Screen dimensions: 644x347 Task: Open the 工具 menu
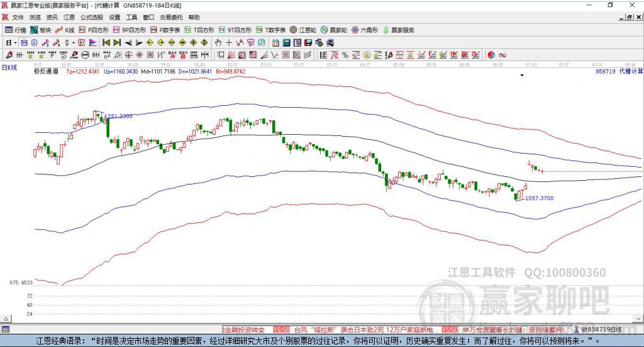coord(131,17)
